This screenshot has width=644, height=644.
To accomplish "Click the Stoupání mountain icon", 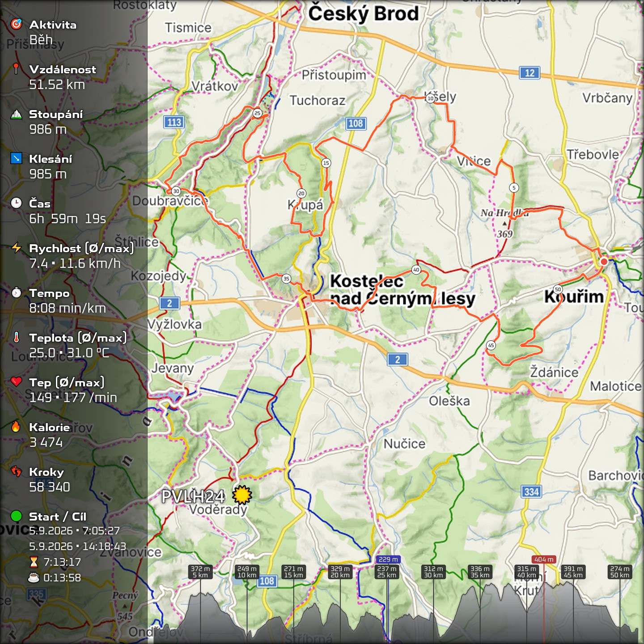I will coord(17,114).
